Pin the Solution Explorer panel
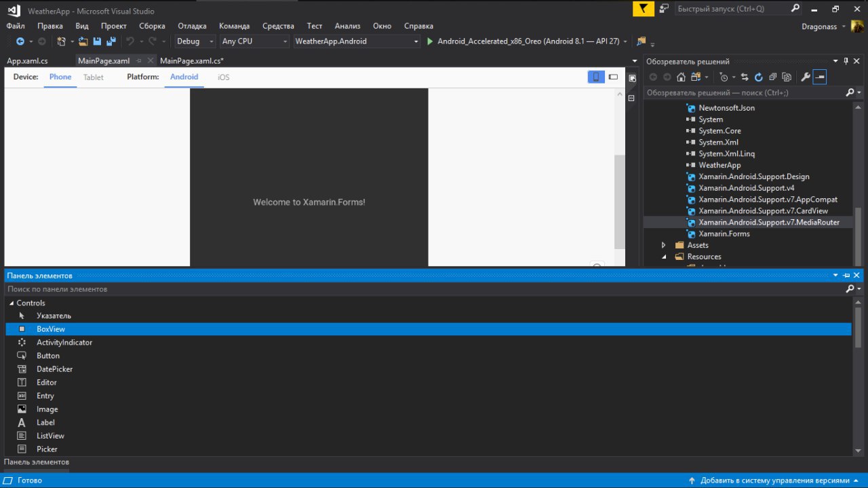Image resolution: width=868 pixels, height=488 pixels. pyautogui.click(x=847, y=61)
